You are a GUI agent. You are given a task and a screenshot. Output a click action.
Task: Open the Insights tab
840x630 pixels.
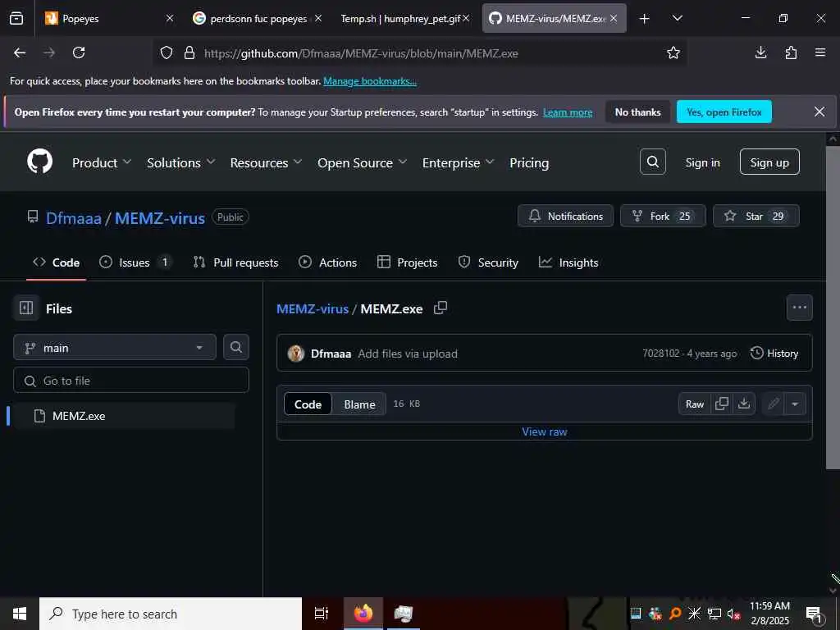point(568,262)
